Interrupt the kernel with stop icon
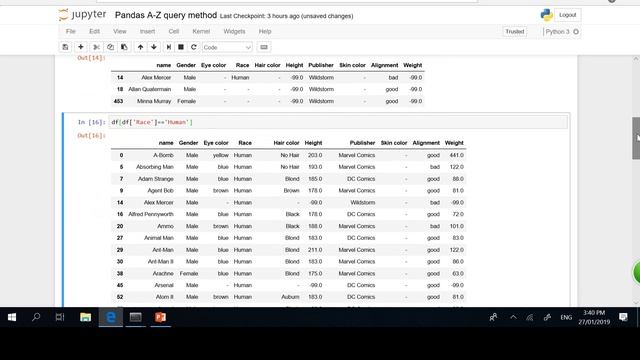Viewport: 640px width, 360px height. tap(181, 47)
